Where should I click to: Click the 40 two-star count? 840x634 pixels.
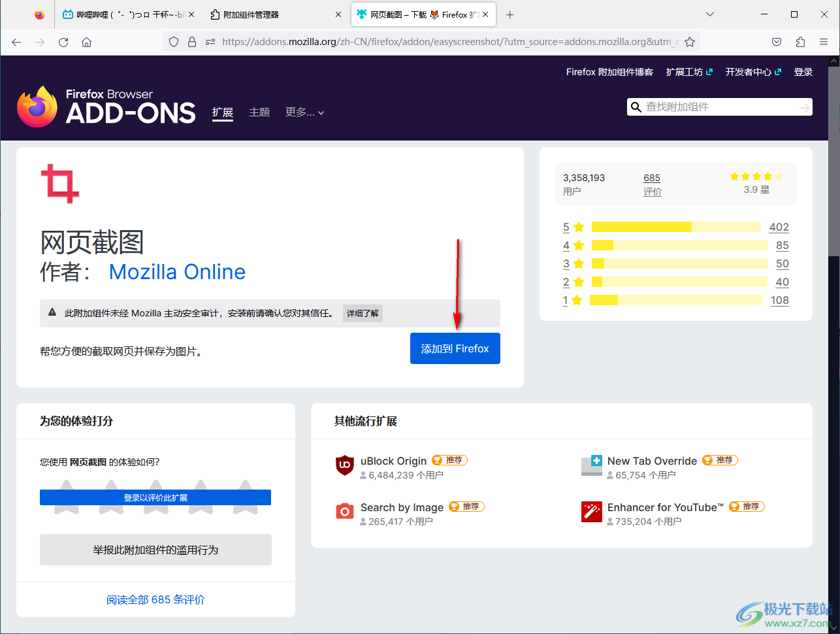click(x=783, y=282)
